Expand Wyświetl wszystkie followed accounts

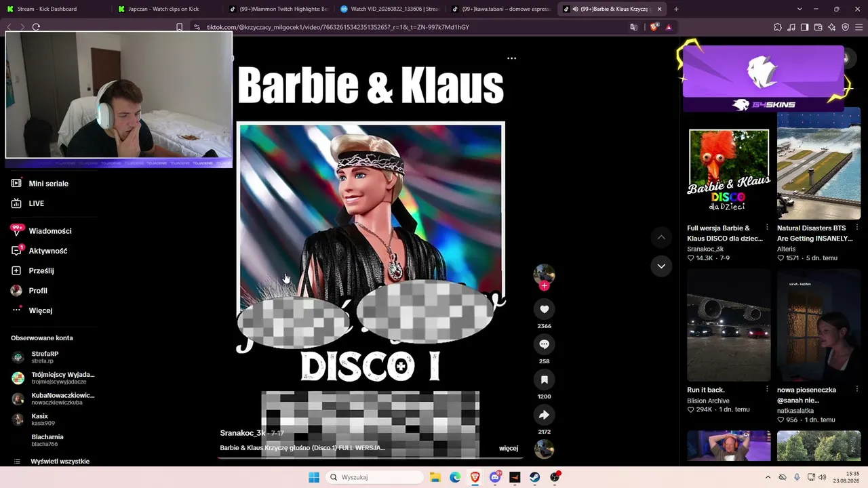click(x=60, y=462)
